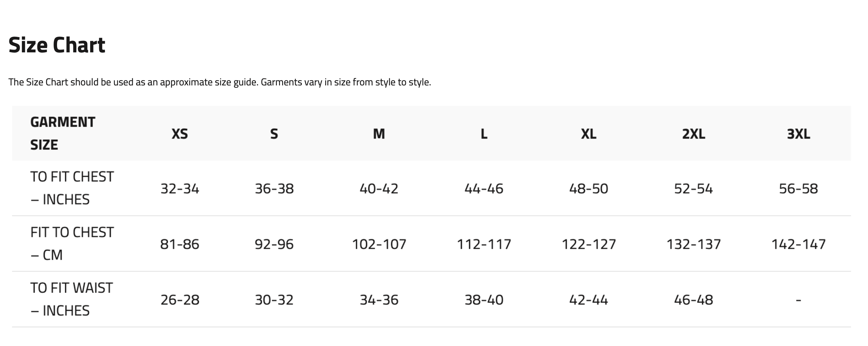
Task: Select the S column header
Action: pos(274,134)
